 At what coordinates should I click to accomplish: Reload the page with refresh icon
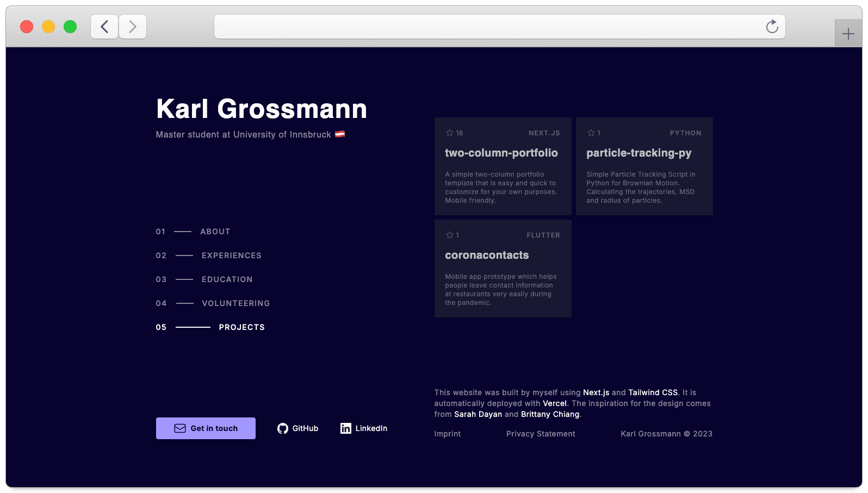click(772, 27)
